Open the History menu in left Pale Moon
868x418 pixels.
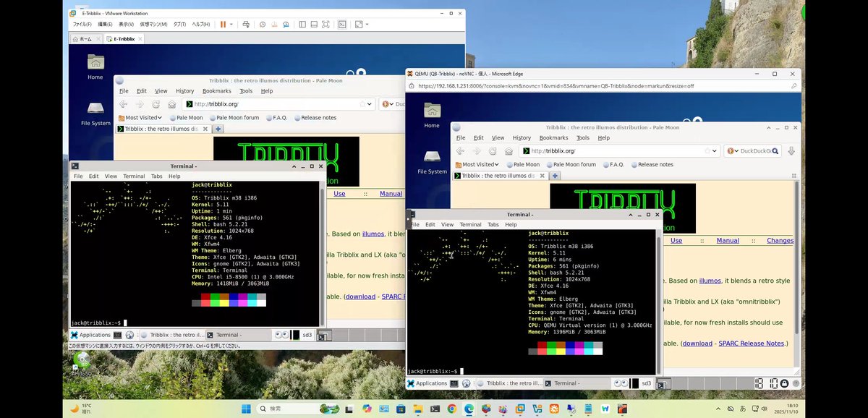tap(185, 91)
